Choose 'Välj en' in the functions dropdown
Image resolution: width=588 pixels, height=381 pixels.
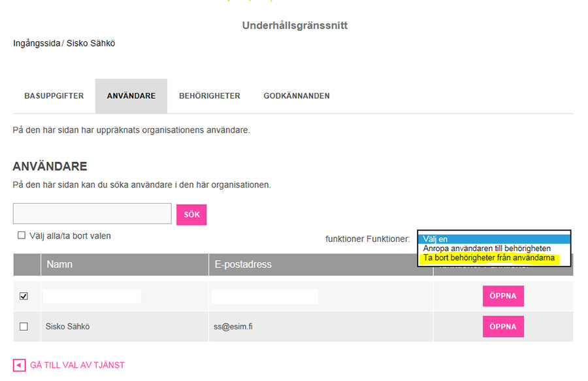494,239
